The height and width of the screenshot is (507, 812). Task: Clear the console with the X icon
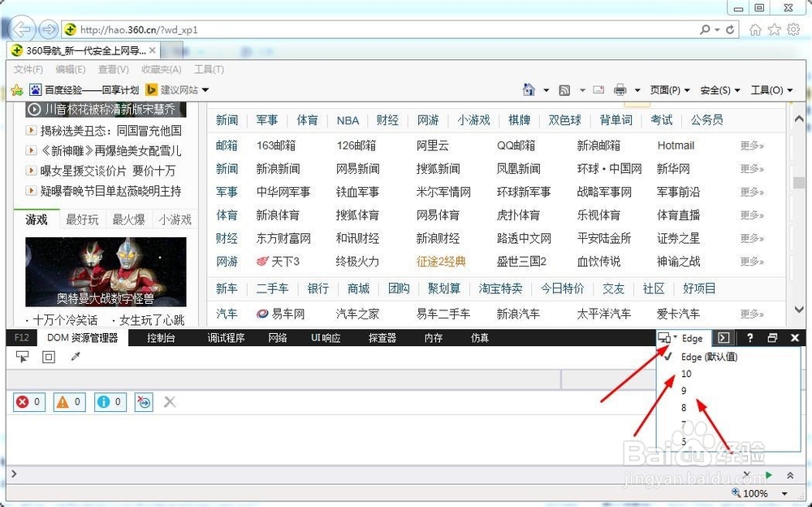click(170, 401)
